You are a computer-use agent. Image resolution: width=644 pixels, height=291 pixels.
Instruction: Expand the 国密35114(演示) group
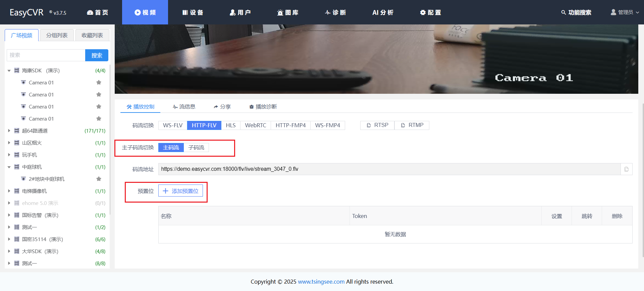coord(9,239)
